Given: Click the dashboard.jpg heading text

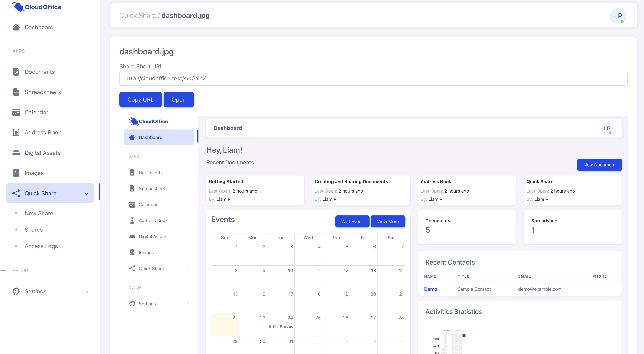Looking at the screenshot, I should [146, 51].
